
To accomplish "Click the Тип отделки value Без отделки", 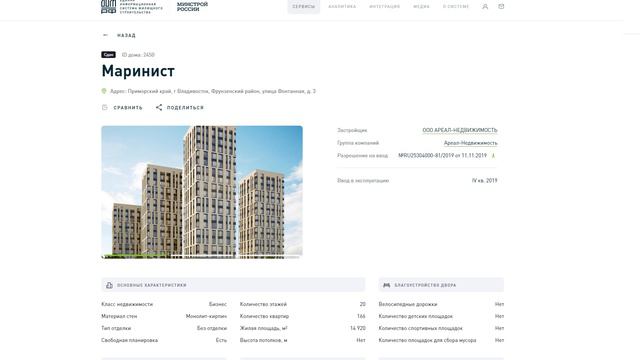I will pyautogui.click(x=212, y=328).
